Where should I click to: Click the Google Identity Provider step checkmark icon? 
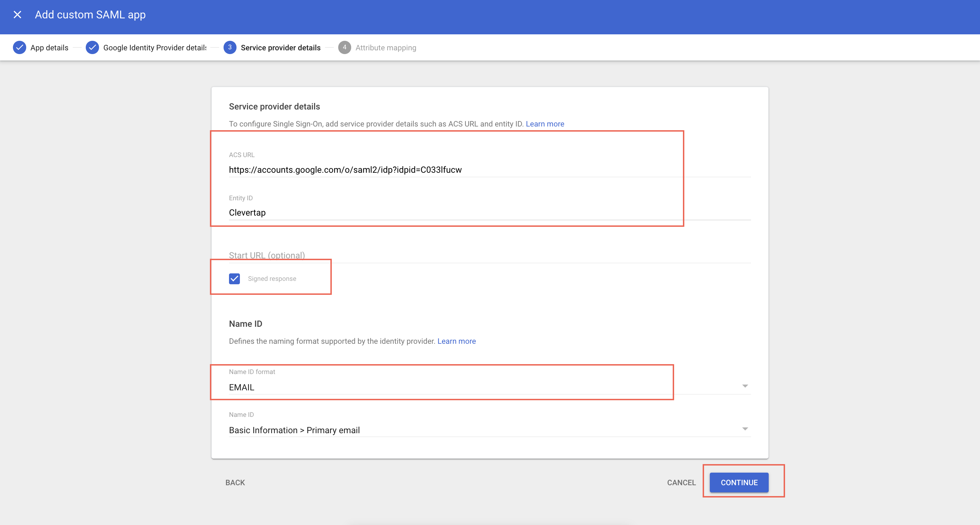pyautogui.click(x=92, y=48)
